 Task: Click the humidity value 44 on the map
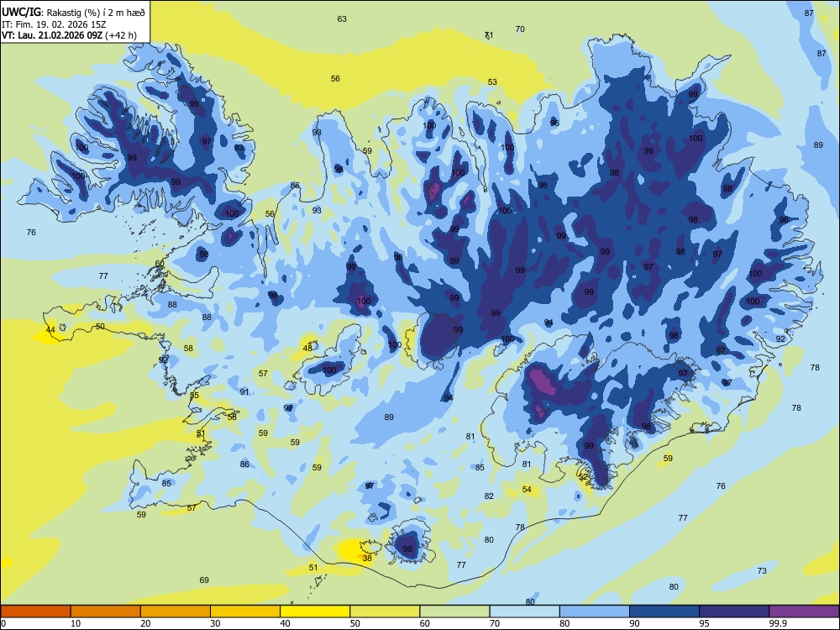tap(50, 330)
